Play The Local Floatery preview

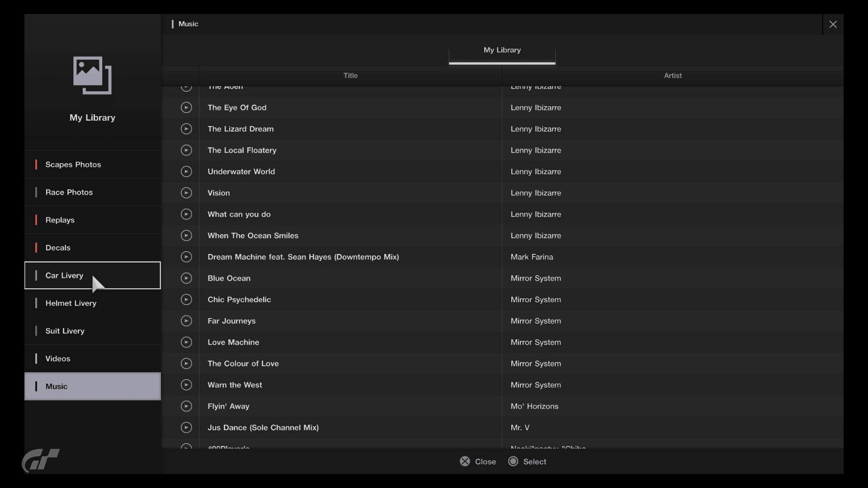[x=186, y=150]
